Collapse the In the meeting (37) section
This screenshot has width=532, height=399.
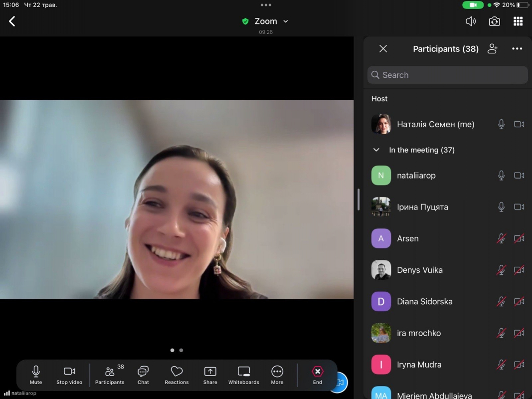point(376,150)
